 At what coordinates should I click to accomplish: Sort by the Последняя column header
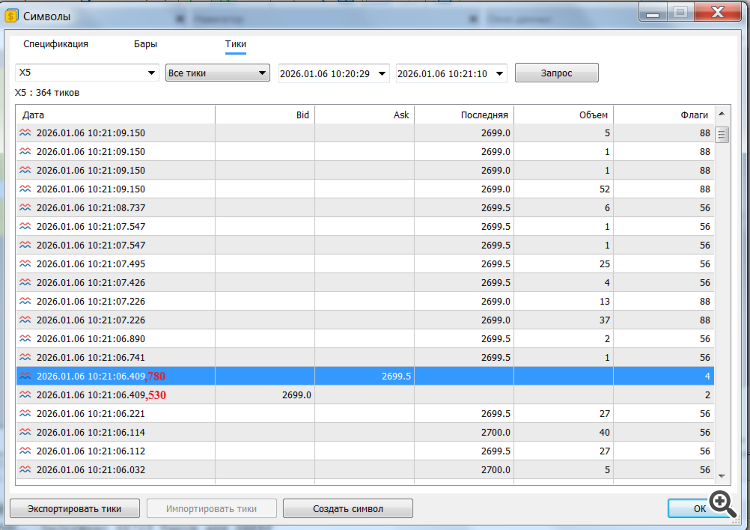click(x=464, y=115)
